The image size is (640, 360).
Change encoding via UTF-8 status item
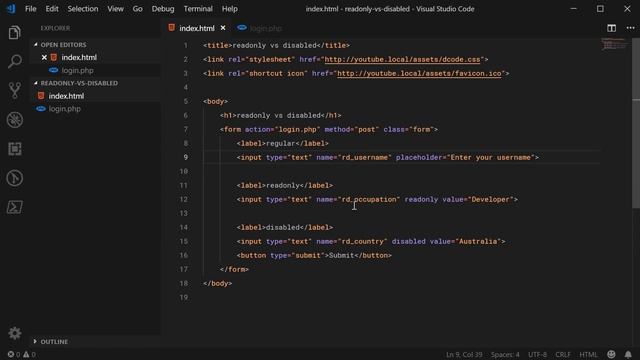[x=537, y=354]
